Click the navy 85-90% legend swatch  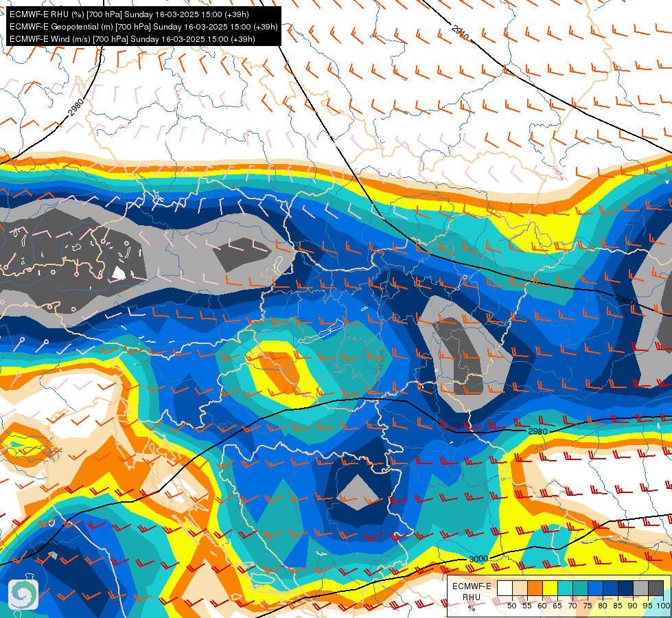pos(626,588)
